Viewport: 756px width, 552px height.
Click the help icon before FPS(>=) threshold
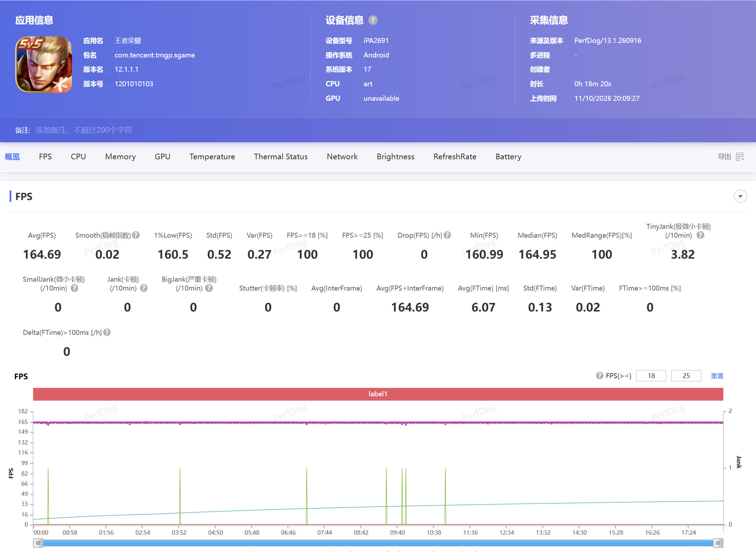point(600,376)
